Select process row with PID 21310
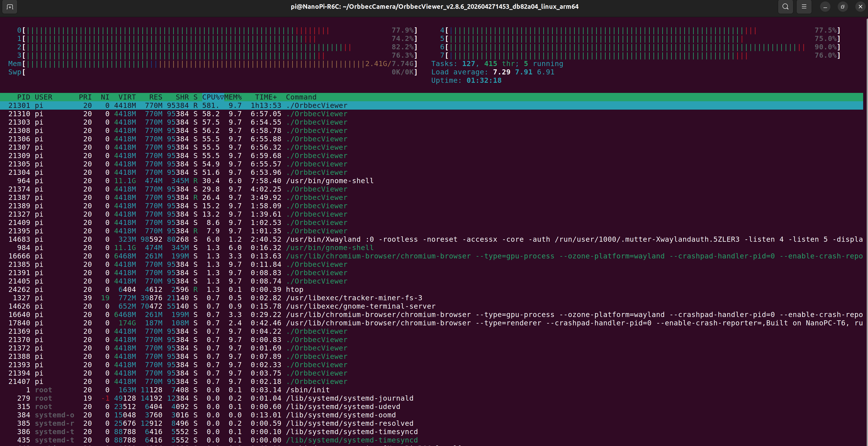868x446 pixels. coord(432,114)
